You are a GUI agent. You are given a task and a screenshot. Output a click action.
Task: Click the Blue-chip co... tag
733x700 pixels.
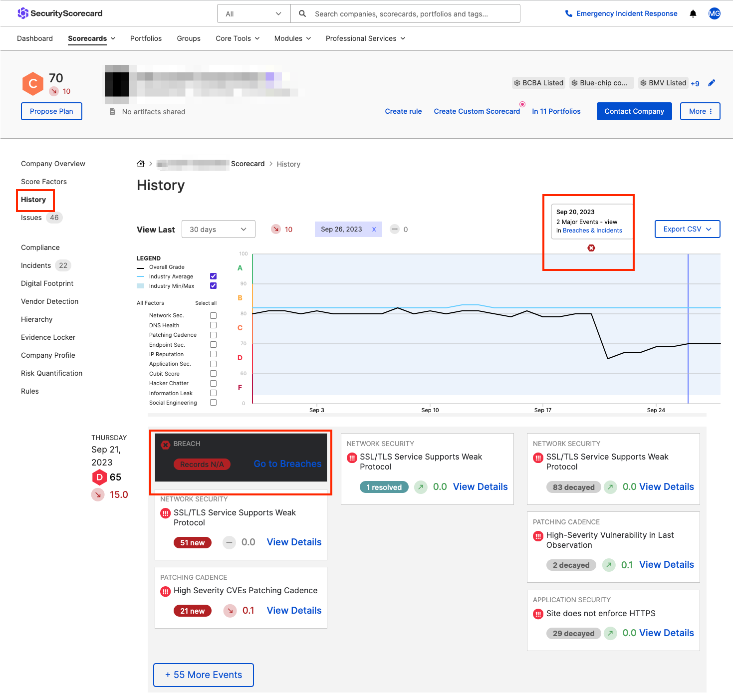(602, 83)
